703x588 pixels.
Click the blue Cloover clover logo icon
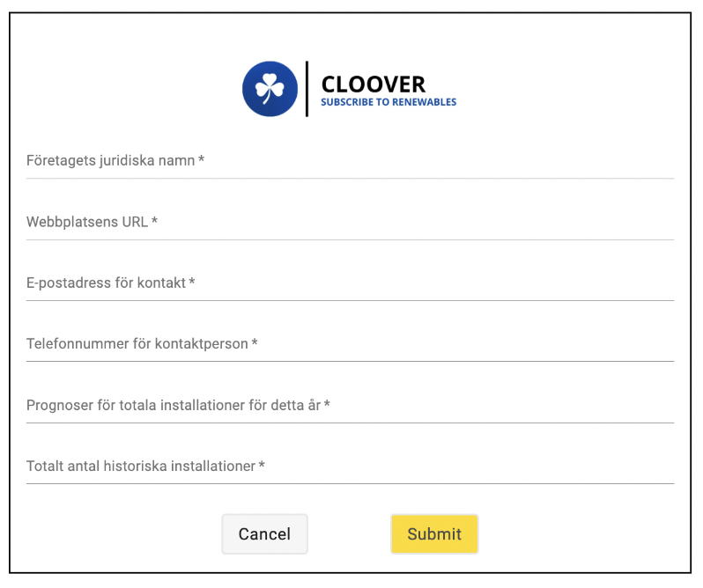pyautogui.click(x=270, y=89)
